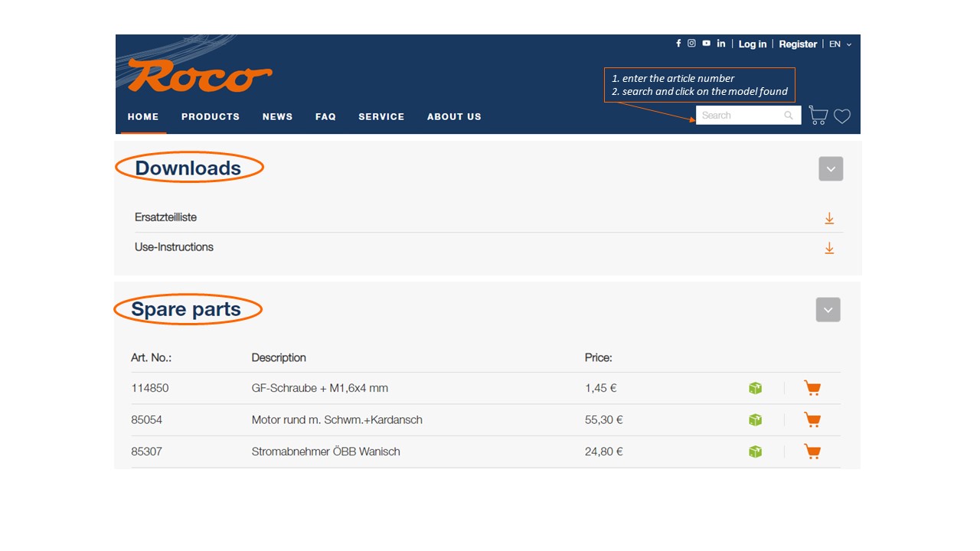Image resolution: width=980 pixels, height=551 pixels.
Task: Open the Instagram social icon
Action: click(691, 44)
